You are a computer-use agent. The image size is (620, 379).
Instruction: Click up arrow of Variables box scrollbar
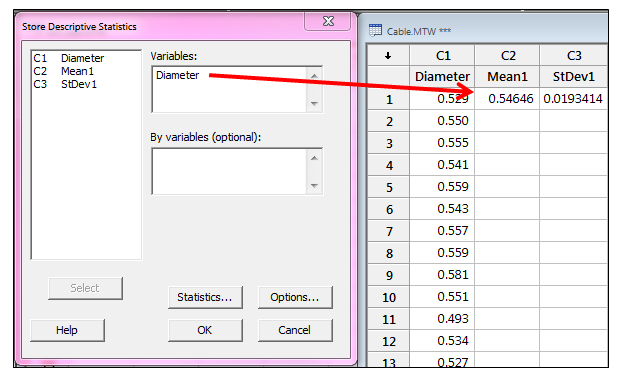314,76
